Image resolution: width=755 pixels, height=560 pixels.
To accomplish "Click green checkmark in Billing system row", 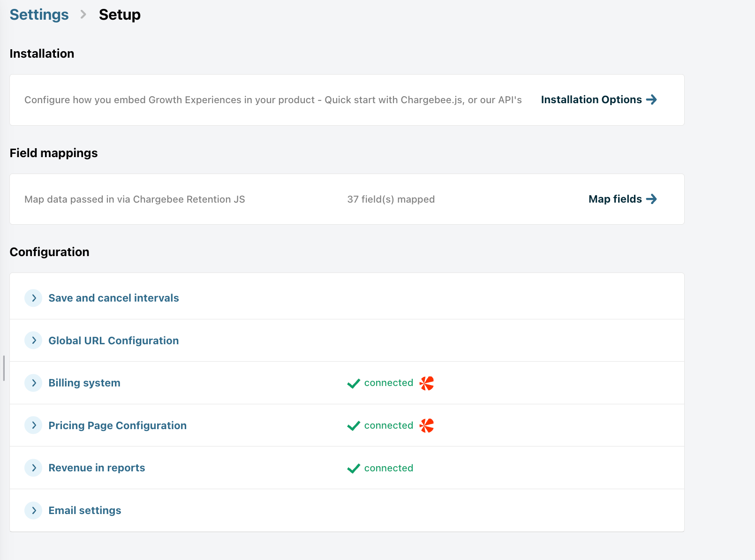I will tap(354, 383).
